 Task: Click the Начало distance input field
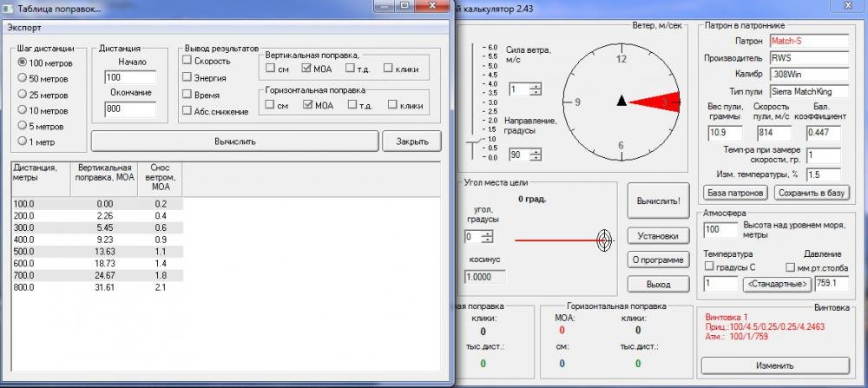click(x=129, y=77)
